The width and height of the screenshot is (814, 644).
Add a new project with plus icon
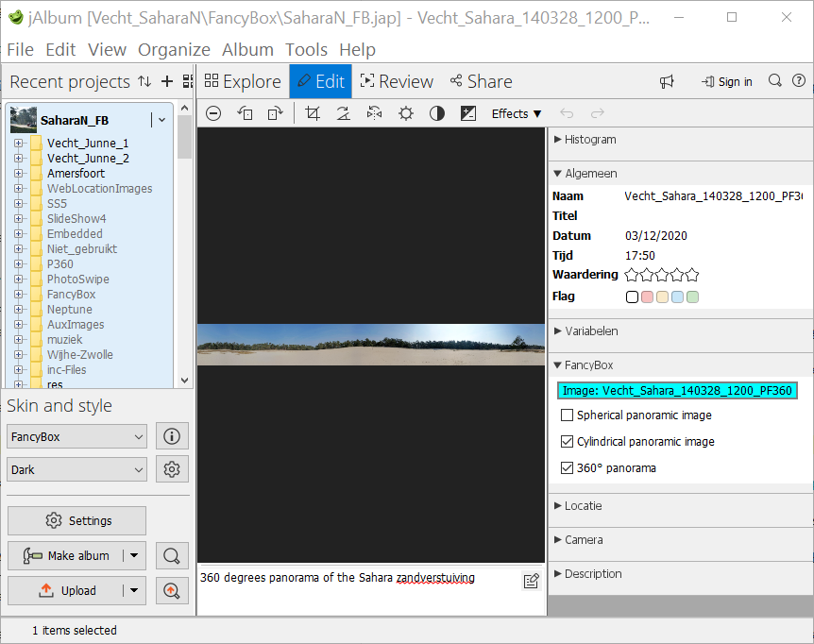click(167, 82)
